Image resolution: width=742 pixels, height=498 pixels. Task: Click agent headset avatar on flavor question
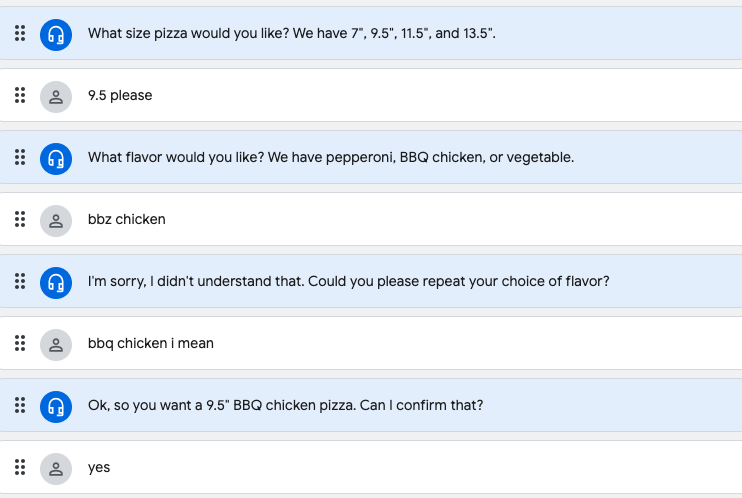56,158
